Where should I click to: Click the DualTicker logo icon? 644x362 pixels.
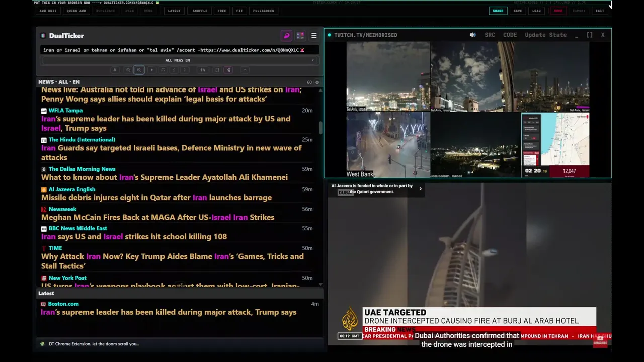[43, 36]
